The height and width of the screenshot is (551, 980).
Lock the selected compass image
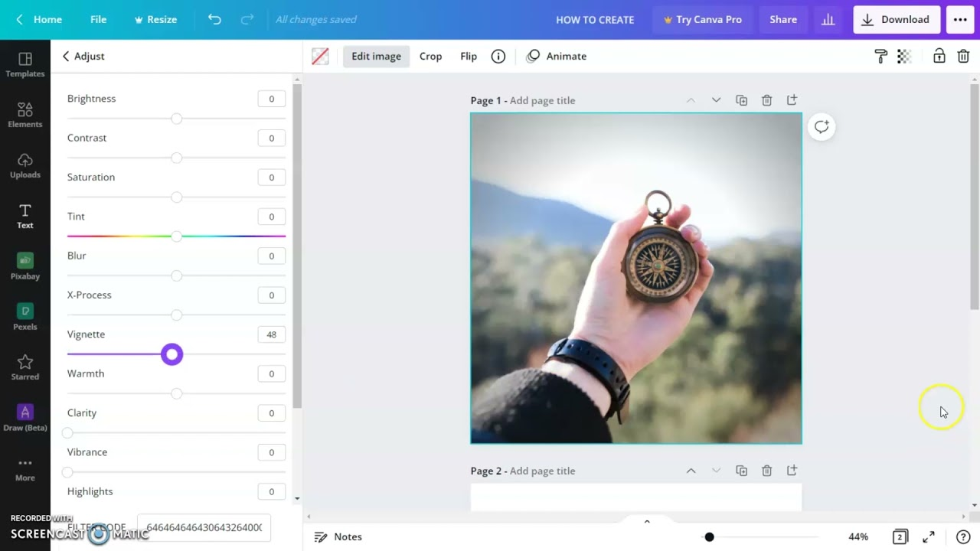click(939, 56)
